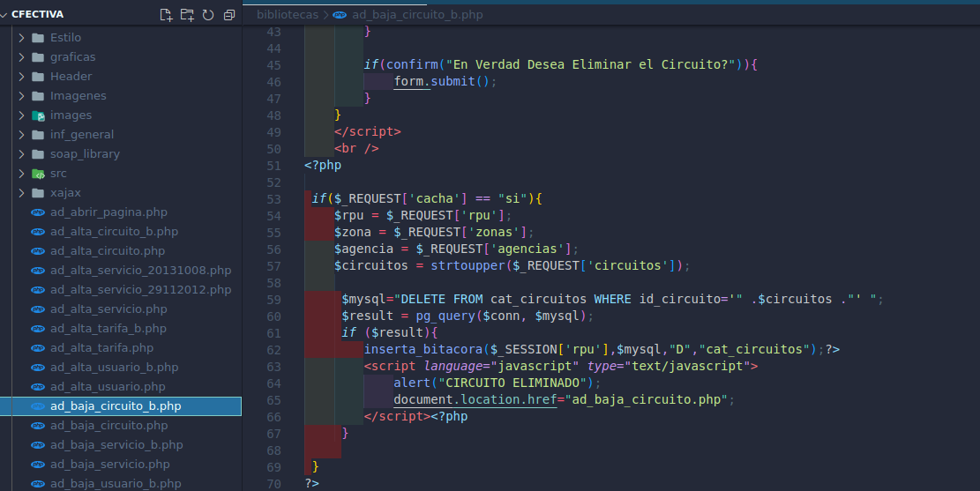The height and width of the screenshot is (491, 980).
Task: Click line number 53 in gutter
Action: point(273,199)
